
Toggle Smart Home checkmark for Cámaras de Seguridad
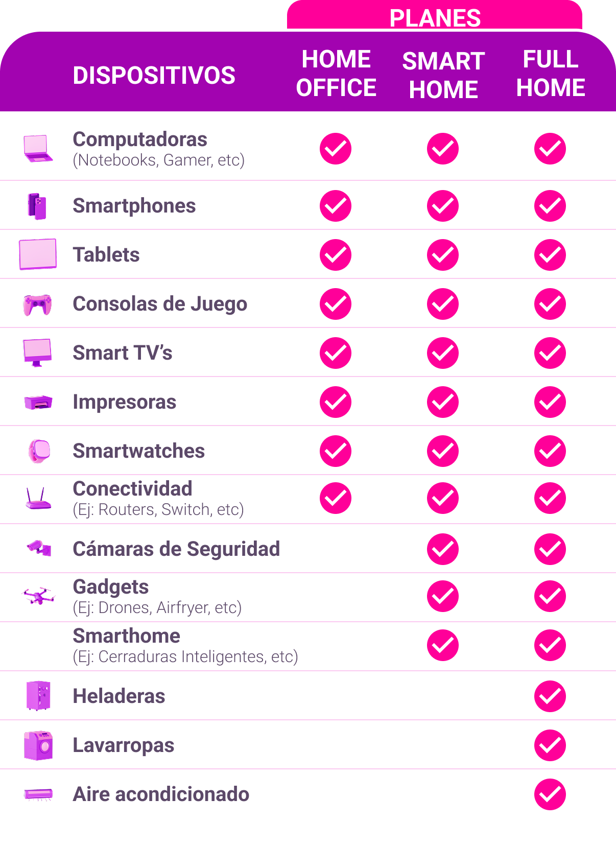pos(443,549)
